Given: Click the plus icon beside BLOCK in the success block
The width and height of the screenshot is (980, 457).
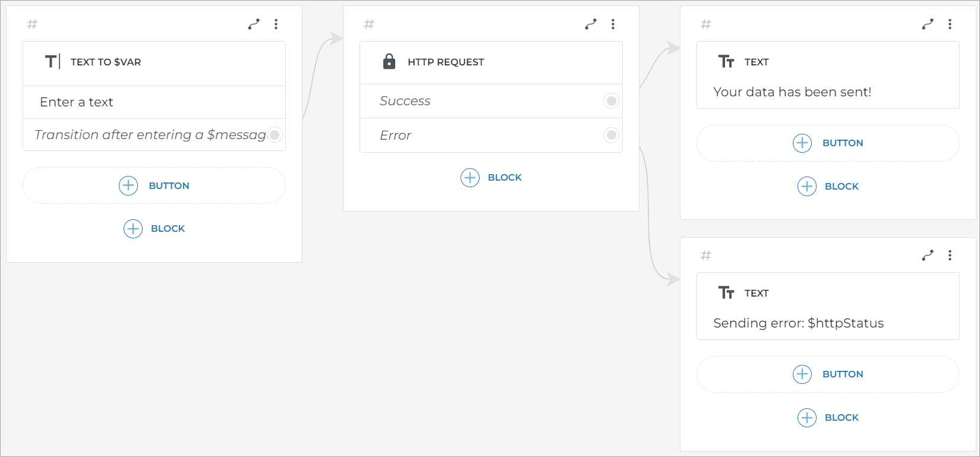Looking at the screenshot, I should click(806, 186).
